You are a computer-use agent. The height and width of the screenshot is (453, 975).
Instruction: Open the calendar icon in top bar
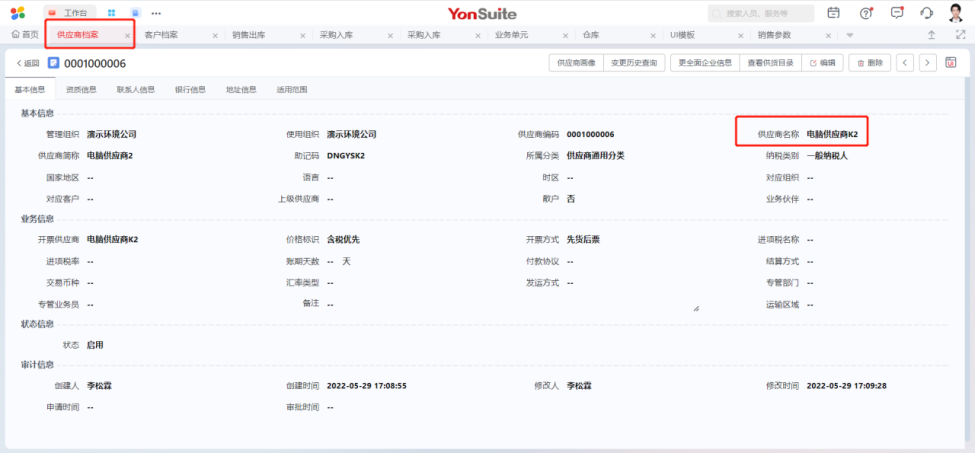coord(834,13)
